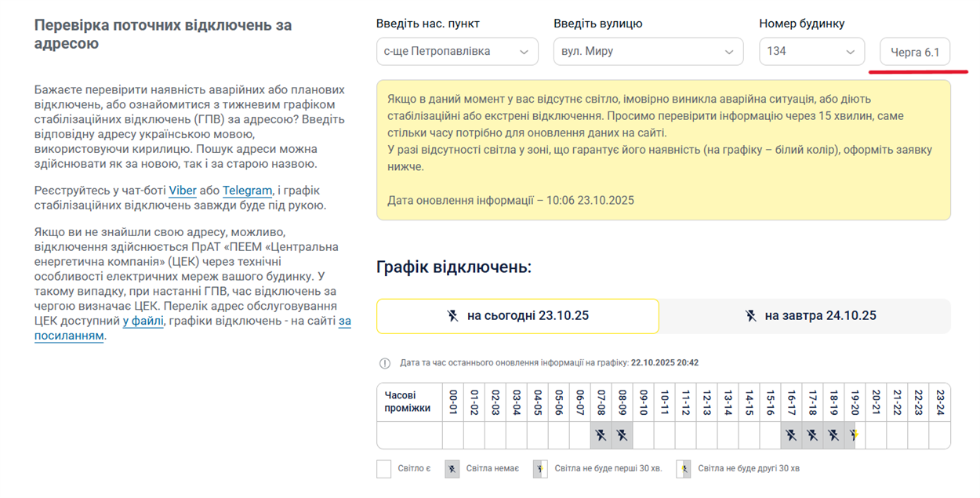Click the 'Світла немає' legend icon
This screenshot has height=498, width=980.
tap(452, 469)
